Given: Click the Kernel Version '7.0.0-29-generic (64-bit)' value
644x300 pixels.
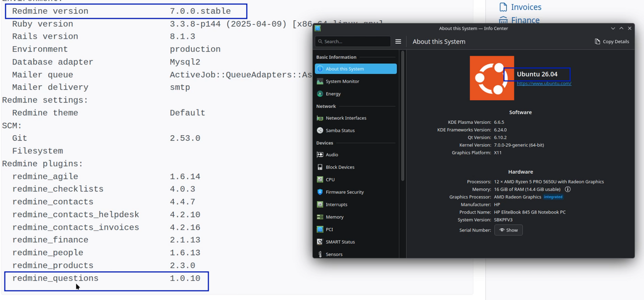Looking at the screenshot, I should 519,145.
